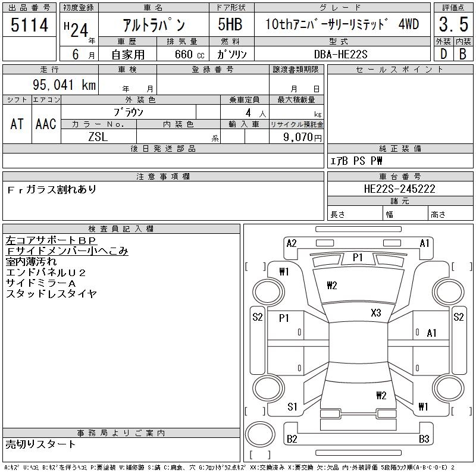
Task: Select the note 室内薄汚れ
Action: [x=32, y=261]
